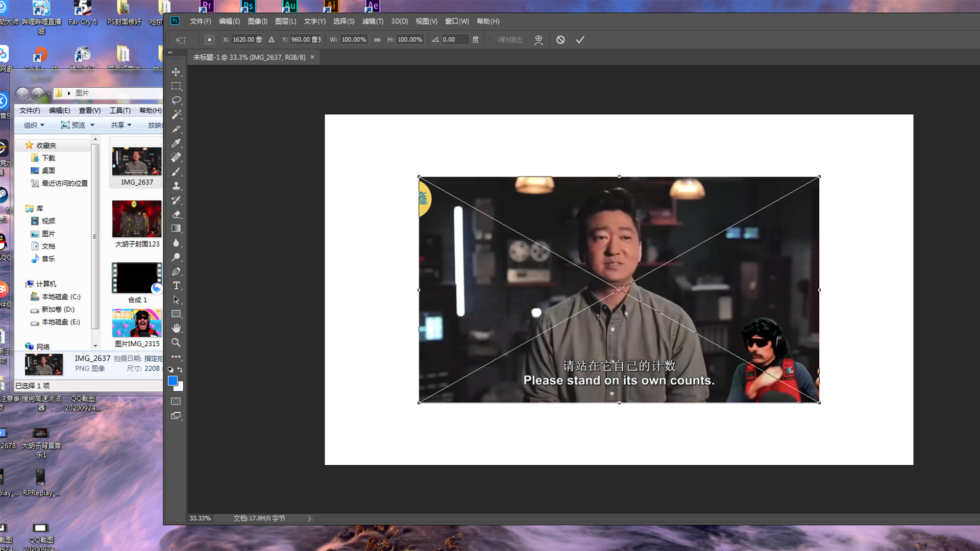Select the Gradient tool
This screenshot has height=551, width=980.
point(176,229)
